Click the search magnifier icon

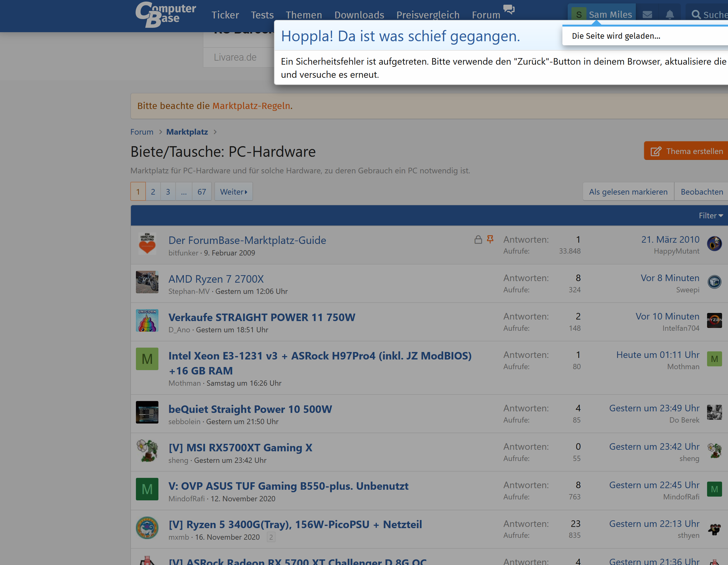tap(696, 15)
